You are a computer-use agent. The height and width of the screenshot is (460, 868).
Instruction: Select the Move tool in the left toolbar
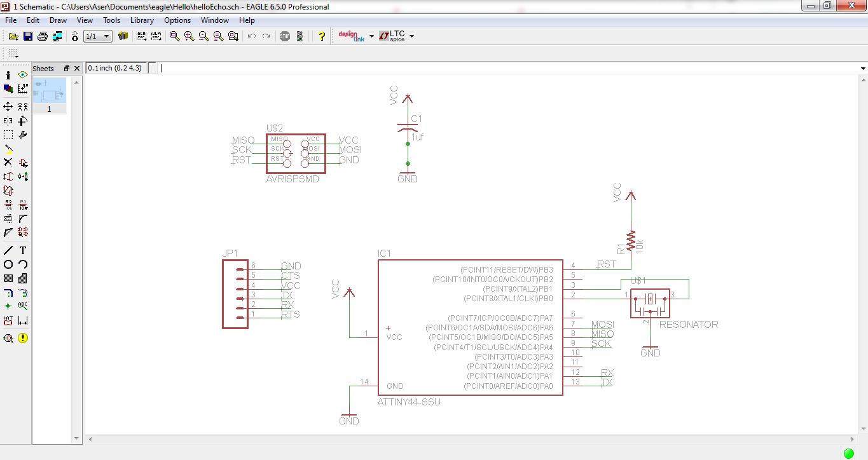pos(8,106)
